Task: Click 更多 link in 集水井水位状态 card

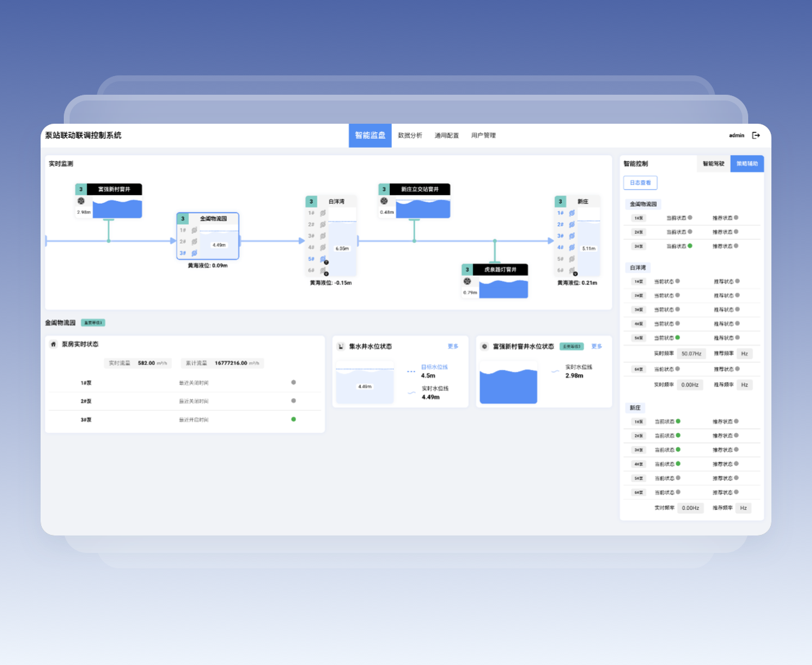Action: tap(453, 347)
